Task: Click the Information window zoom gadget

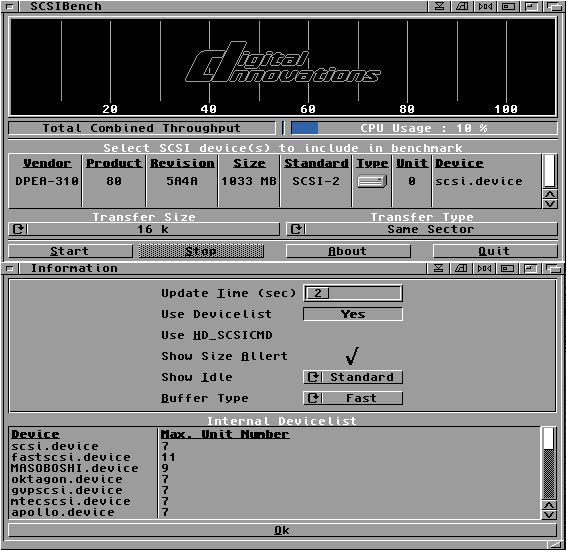Action: click(x=508, y=268)
